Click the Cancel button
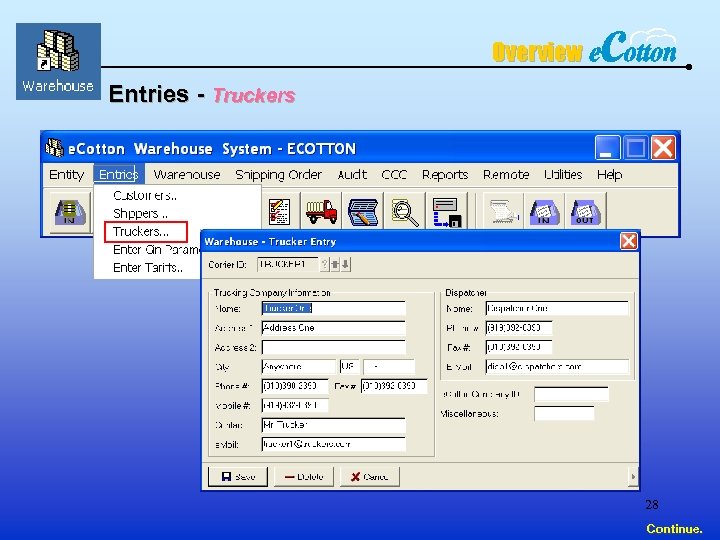The width and height of the screenshot is (720, 540). tap(369, 476)
